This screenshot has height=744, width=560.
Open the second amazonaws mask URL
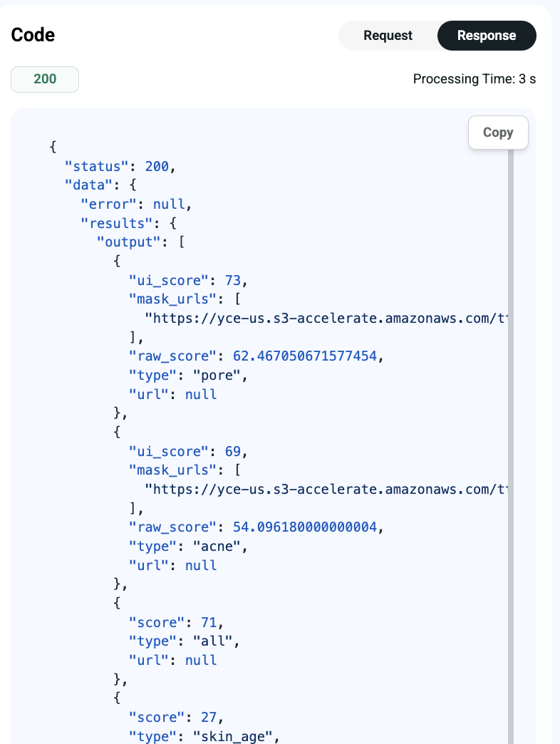[326, 489]
